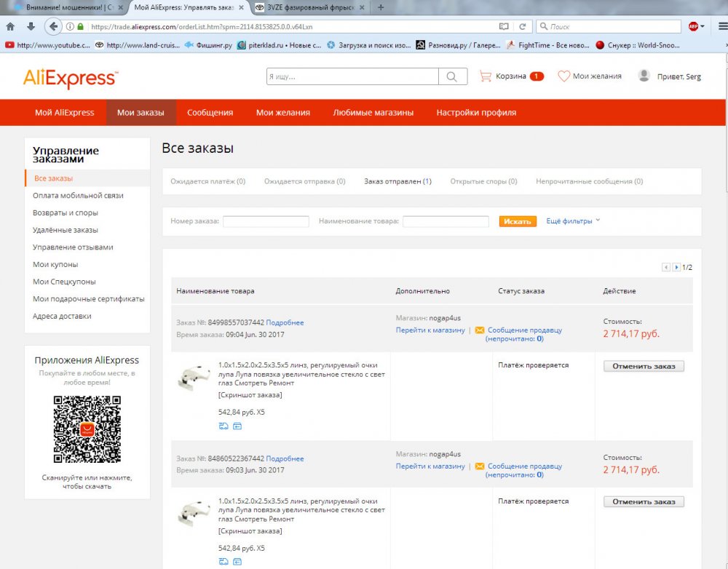Go to the next orders page arrow
Image resolution: width=728 pixels, height=569 pixels.
click(x=676, y=267)
